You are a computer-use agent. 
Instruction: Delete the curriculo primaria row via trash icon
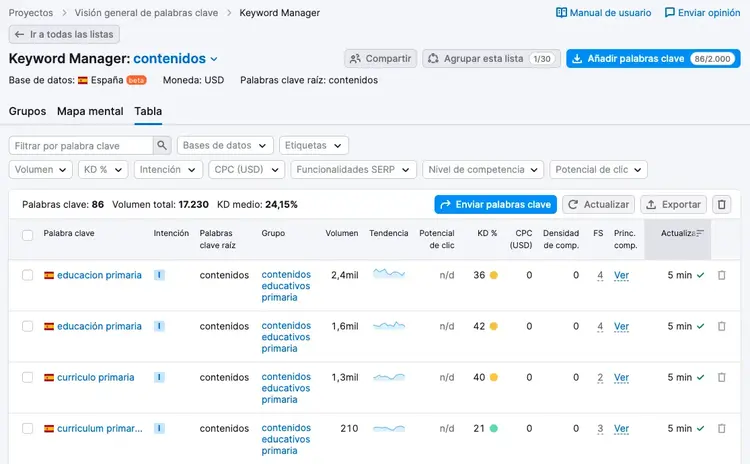tap(722, 377)
